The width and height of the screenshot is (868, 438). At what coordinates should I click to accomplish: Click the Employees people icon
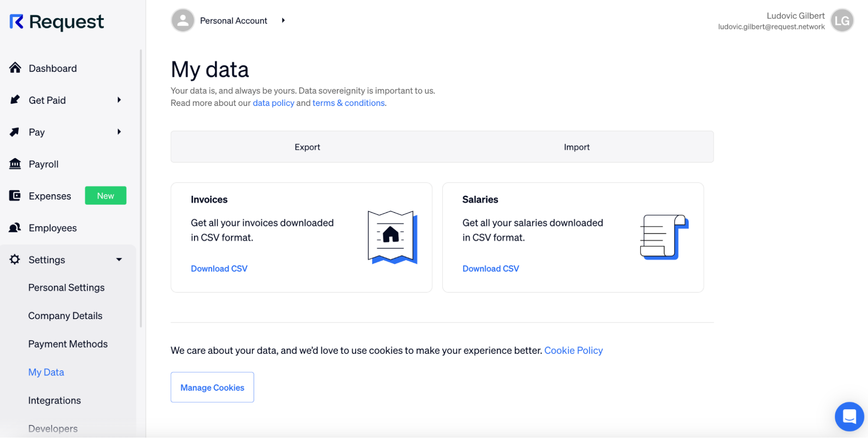pos(15,227)
